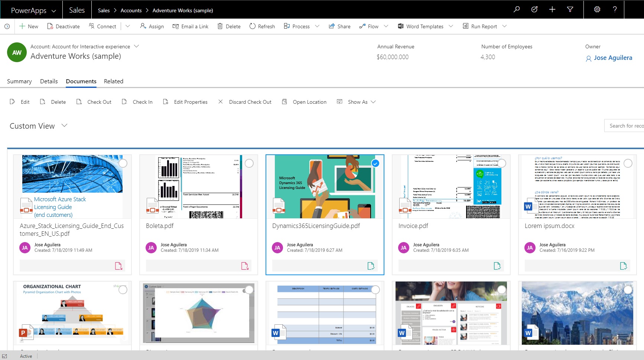Refresh the account record

tap(262, 26)
